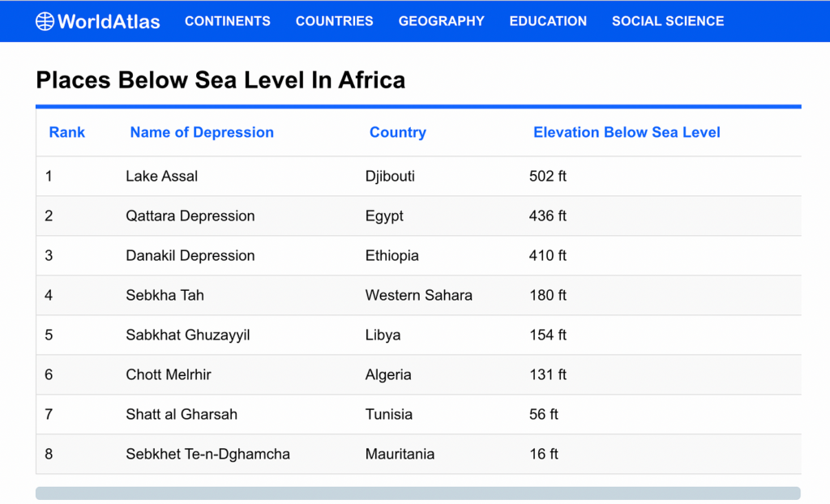Sort table by Rank column header
Viewport: 830px width, 504px height.
tap(66, 132)
